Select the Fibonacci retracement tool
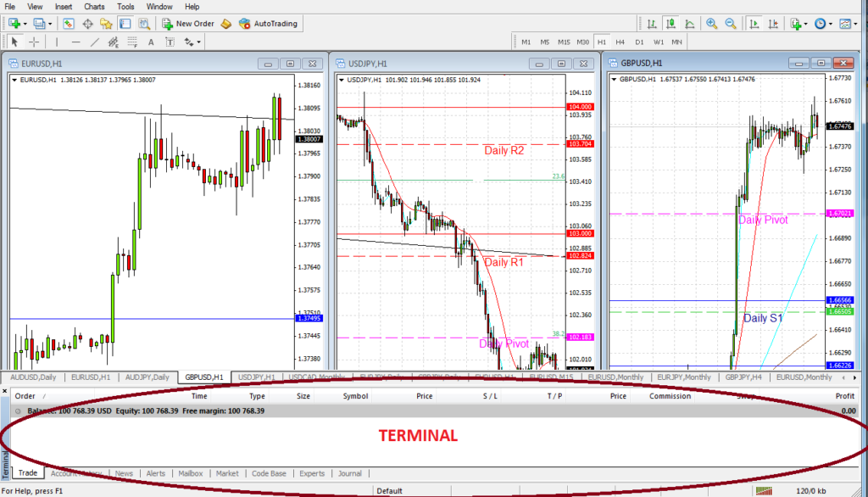 tap(132, 42)
